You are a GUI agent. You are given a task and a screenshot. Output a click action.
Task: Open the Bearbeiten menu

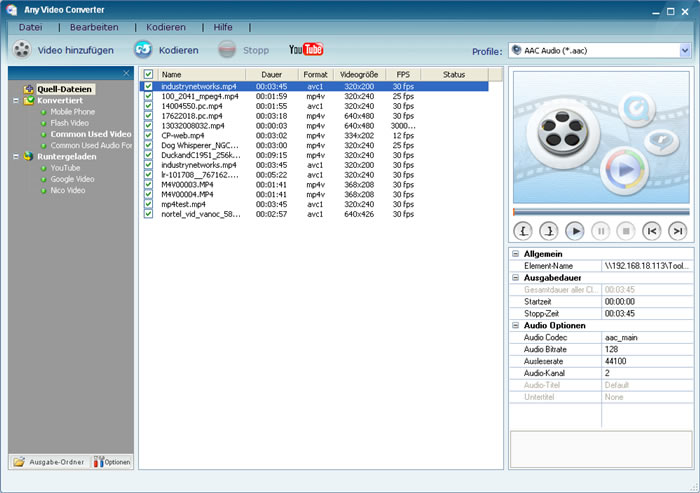[94, 27]
